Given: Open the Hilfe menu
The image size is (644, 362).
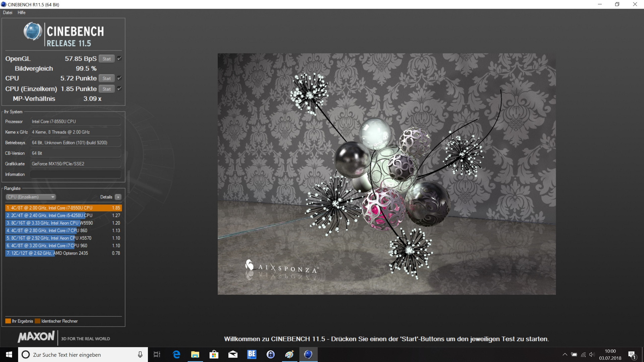Looking at the screenshot, I should coord(21,13).
